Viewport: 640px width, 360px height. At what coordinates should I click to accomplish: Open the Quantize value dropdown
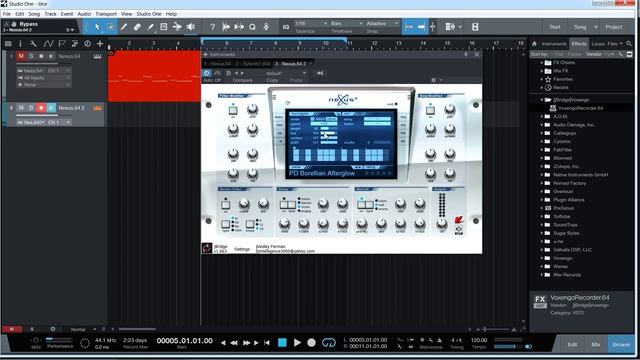pyautogui.click(x=311, y=24)
